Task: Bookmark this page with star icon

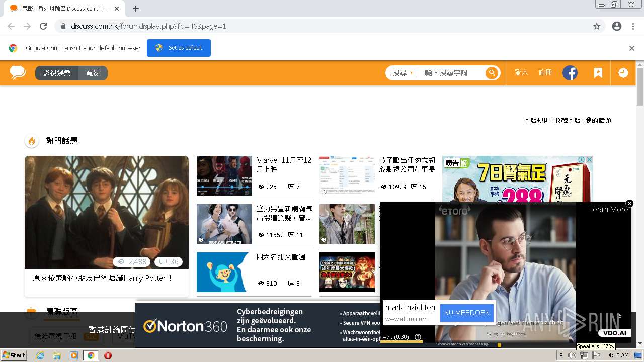Action: coord(597,26)
